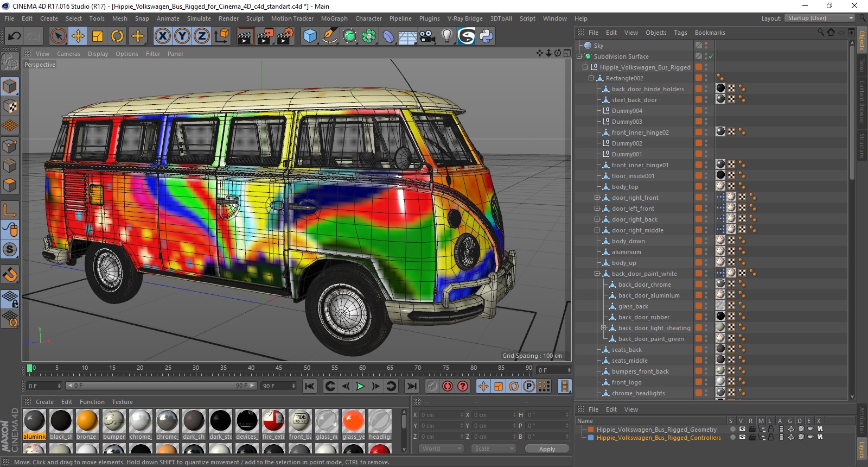This screenshot has width=868, height=467.
Task: Select the Scale tool
Action: coord(98,36)
